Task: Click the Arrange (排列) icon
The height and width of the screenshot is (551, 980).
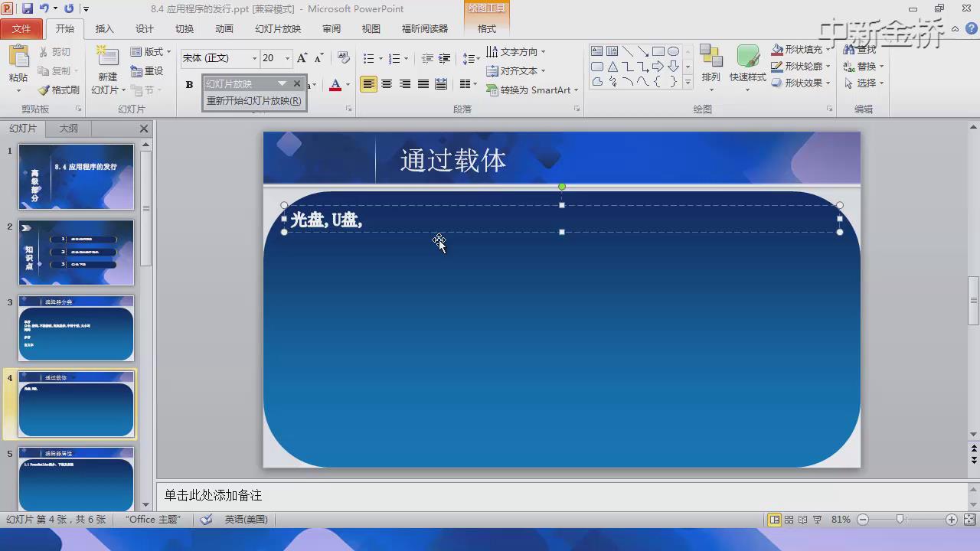Action: pyautogui.click(x=711, y=57)
